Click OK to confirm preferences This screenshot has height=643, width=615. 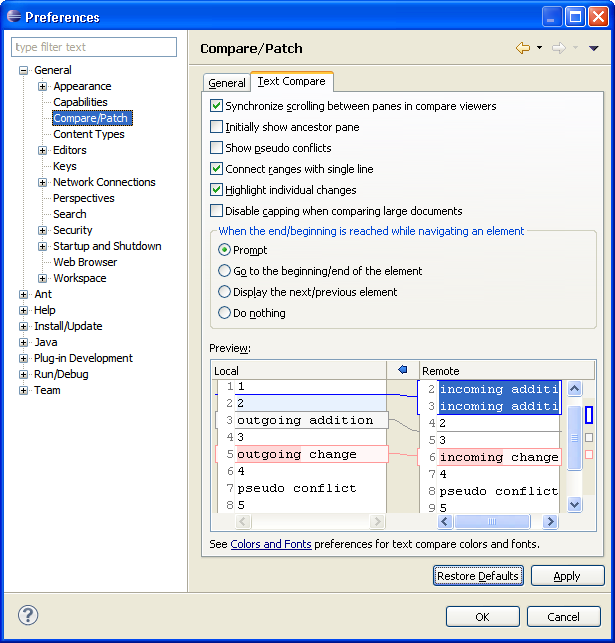(x=483, y=616)
